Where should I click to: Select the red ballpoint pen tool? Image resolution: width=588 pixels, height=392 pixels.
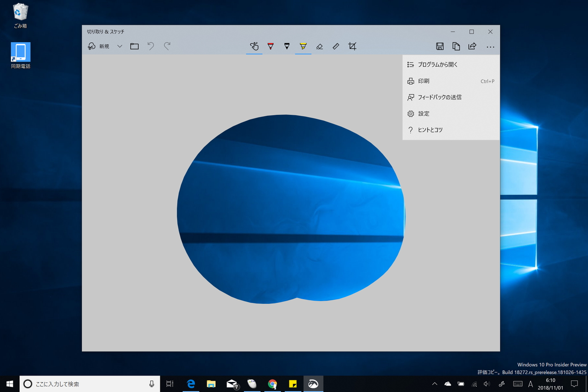(x=271, y=46)
